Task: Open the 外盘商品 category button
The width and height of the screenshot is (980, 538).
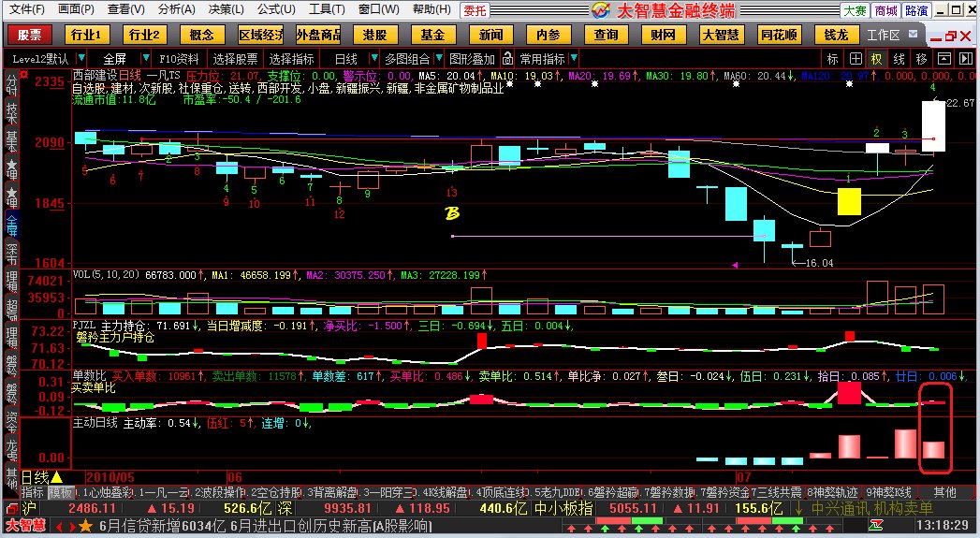Action: [318, 35]
